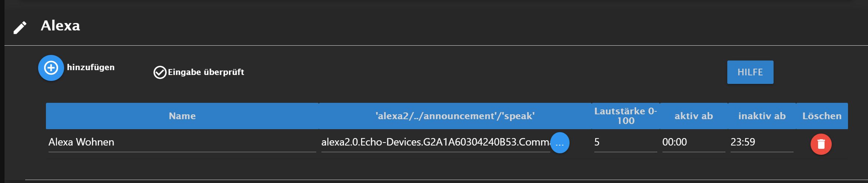
Task: Click the 'hinzufügen' label text
Action: click(91, 67)
